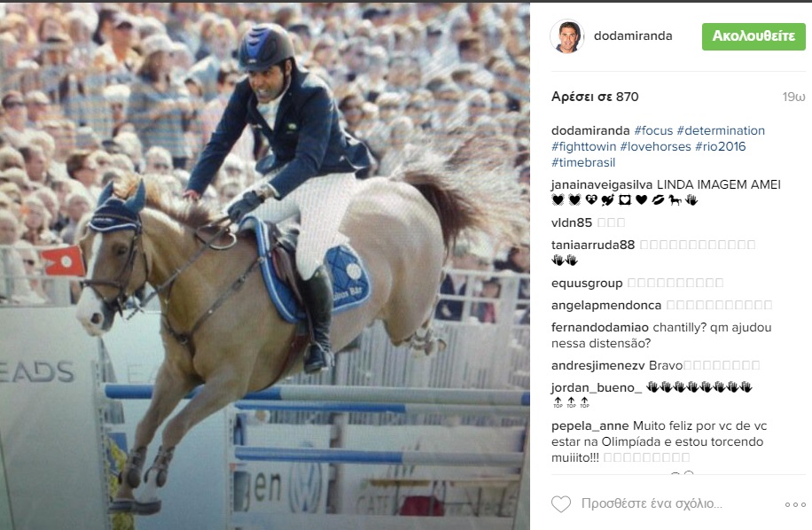
Task: Open equusgroup commenter profile
Action: [587, 283]
